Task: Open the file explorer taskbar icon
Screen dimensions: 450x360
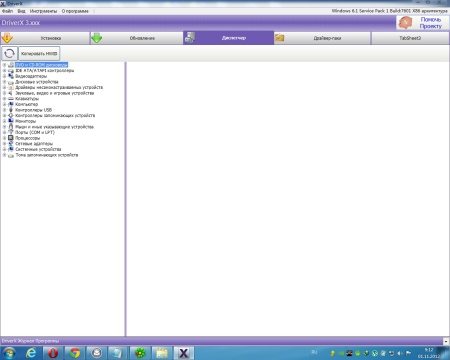Action: (x=162, y=353)
